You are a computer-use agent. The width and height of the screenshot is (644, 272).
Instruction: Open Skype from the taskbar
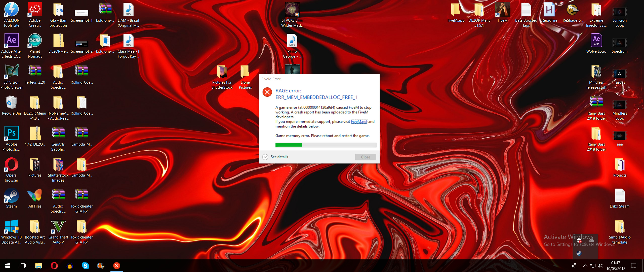tap(85, 266)
